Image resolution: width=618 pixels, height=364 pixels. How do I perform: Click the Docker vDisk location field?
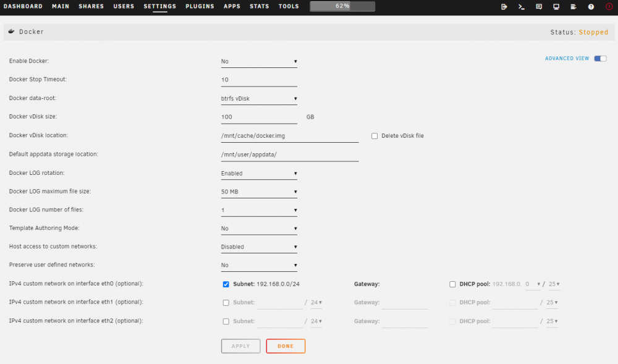point(290,136)
